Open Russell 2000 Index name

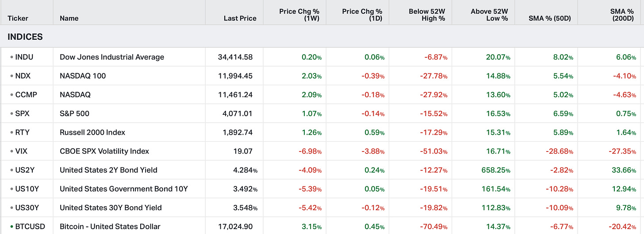(92, 132)
